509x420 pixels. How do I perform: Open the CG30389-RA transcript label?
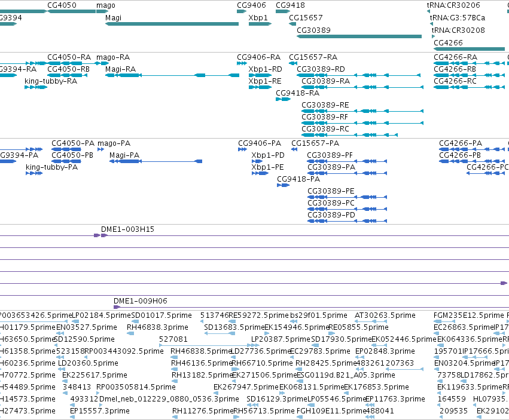(x=325, y=81)
